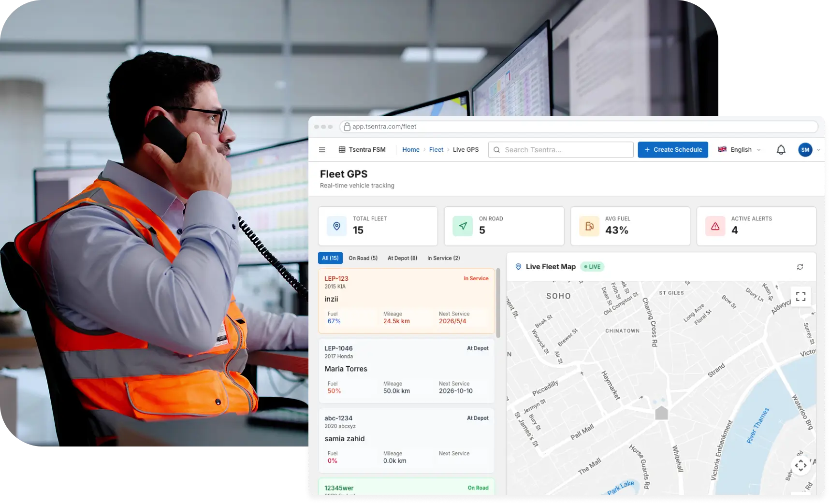Click the On Road navigation arrow icon

pos(463,226)
